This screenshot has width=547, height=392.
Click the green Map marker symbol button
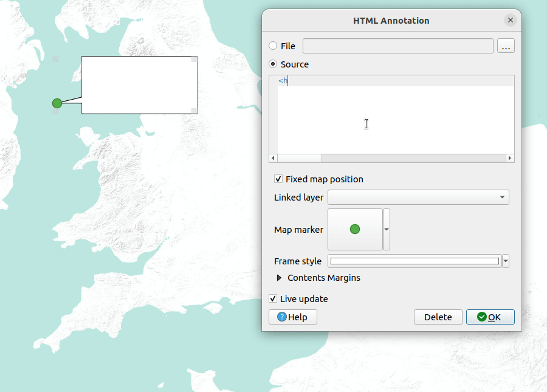click(355, 229)
